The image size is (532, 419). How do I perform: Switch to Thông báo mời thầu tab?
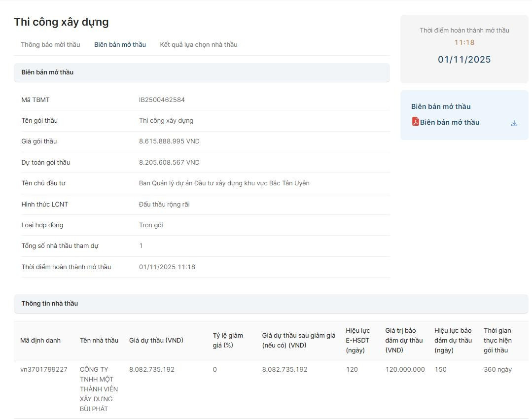click(50, 45)
